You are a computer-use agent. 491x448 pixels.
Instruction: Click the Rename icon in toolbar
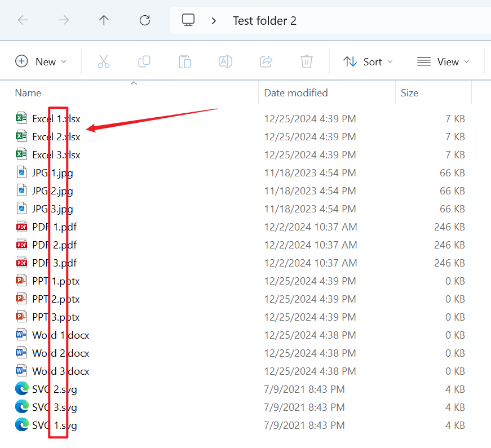click(225, 61)
